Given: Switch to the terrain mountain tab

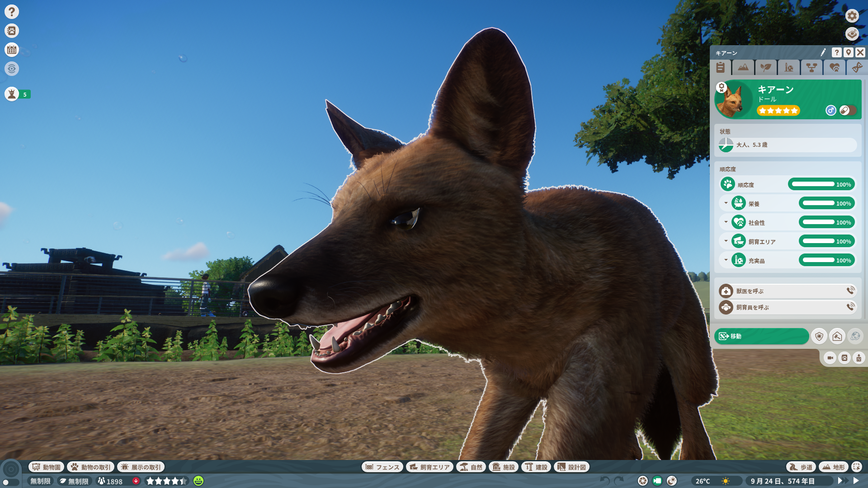Looking at the screenshot, I should click(x=743, y=67).
